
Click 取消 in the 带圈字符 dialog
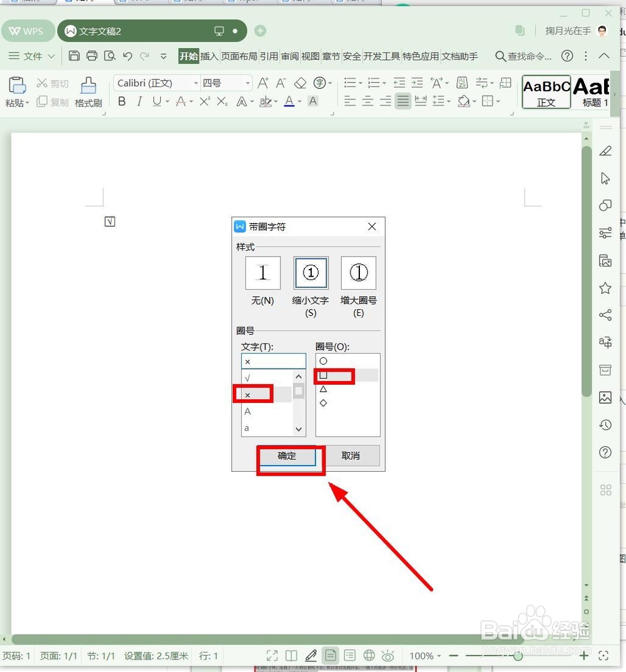(x=351, y=456)
